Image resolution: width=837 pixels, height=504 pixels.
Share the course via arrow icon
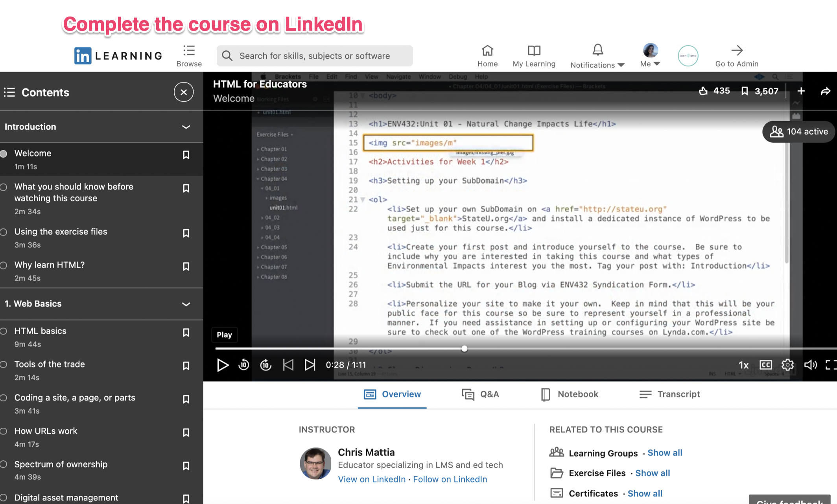(826, 91)
